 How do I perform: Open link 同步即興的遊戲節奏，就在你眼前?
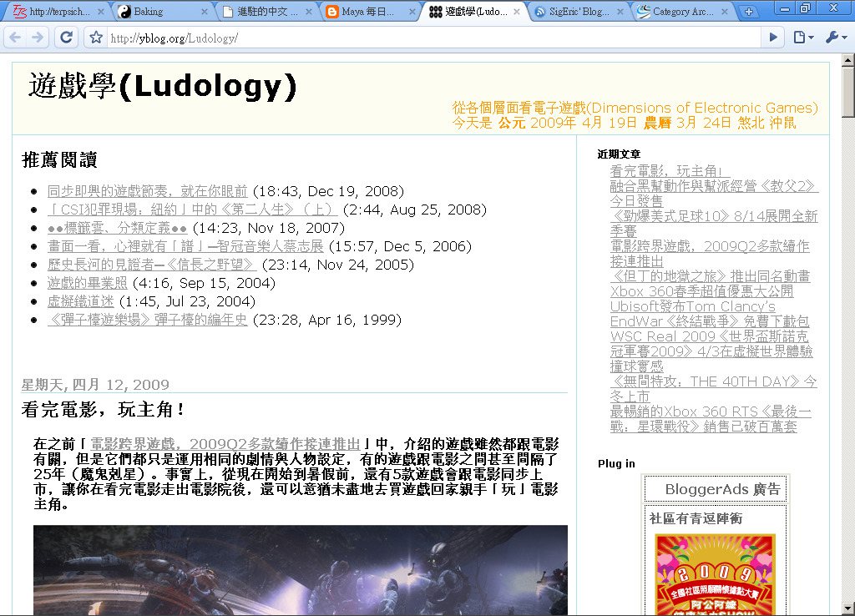[147, 191]
